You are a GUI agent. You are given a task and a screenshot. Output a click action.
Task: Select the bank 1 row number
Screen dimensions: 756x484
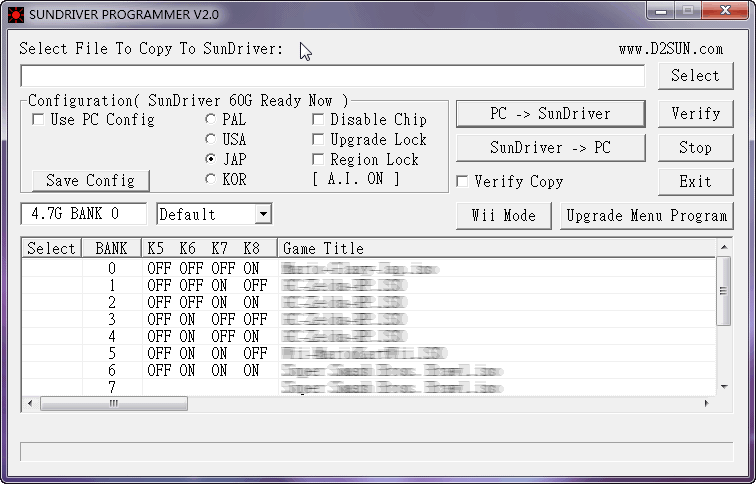click(112, 285)
